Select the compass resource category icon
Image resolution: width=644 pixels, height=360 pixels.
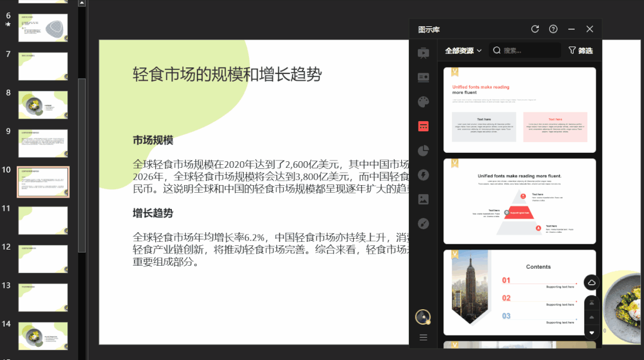click(x=423, y=223)
